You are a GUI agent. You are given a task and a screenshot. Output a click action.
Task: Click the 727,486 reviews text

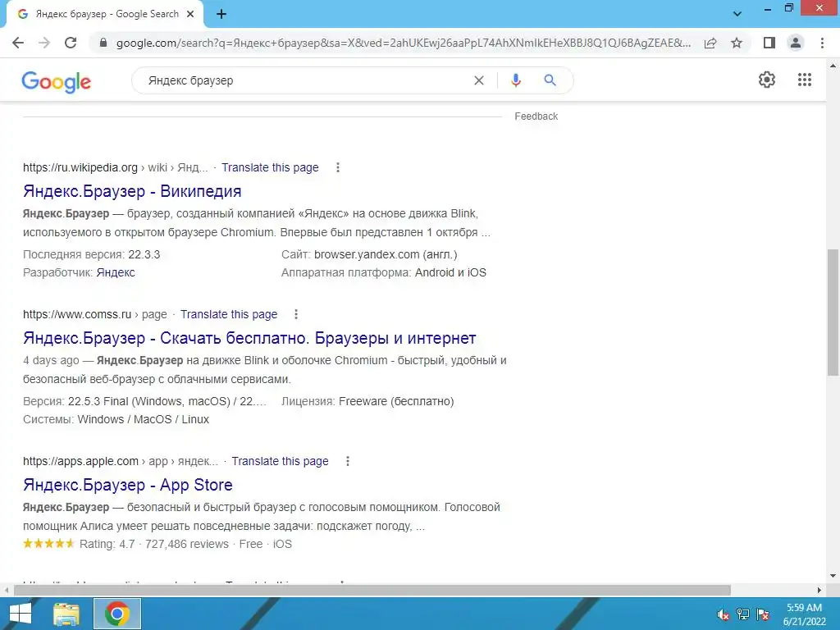tap(187, 545)
